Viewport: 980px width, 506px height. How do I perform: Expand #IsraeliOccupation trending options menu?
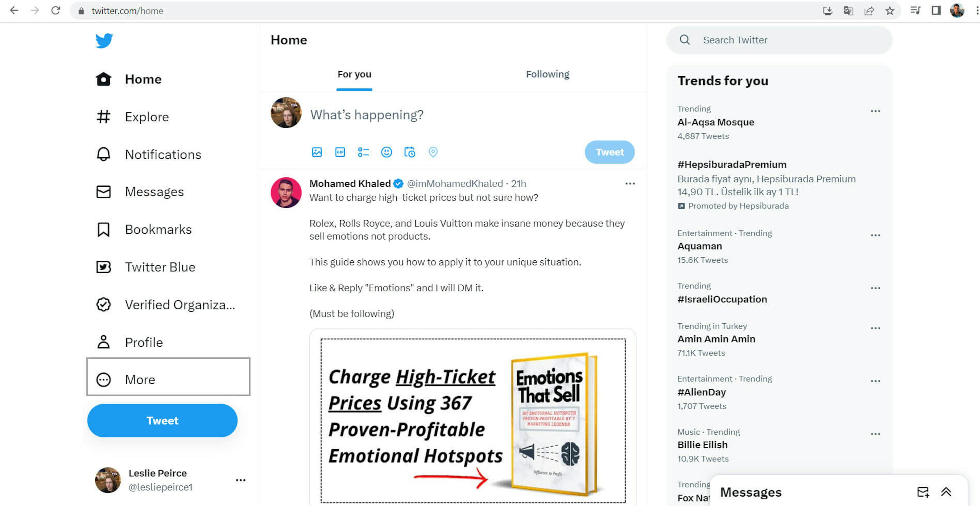(876, 288)
